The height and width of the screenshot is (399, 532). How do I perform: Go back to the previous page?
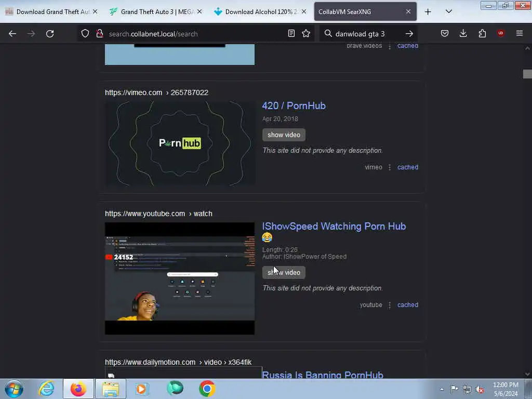[x=12, y=34]
